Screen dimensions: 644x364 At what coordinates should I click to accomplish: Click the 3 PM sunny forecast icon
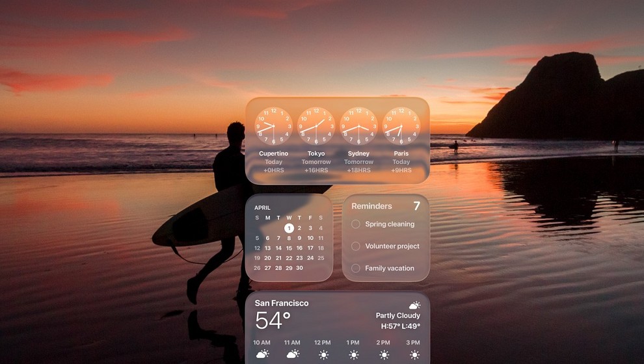pyautogui.click(x=414, y=354)
